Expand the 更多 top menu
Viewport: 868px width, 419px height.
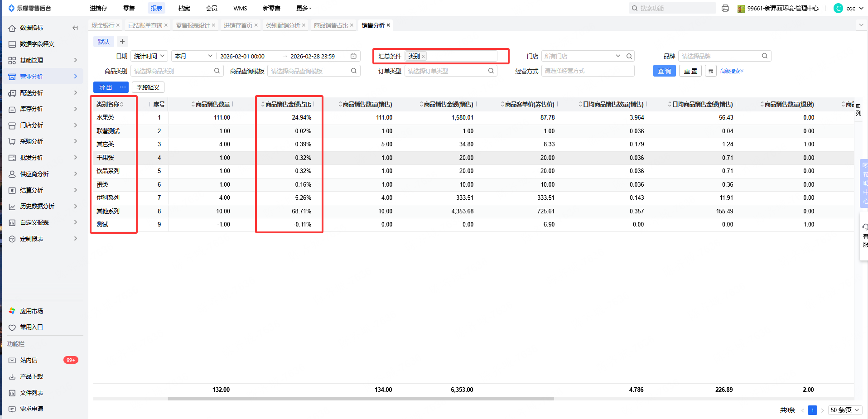304,8
